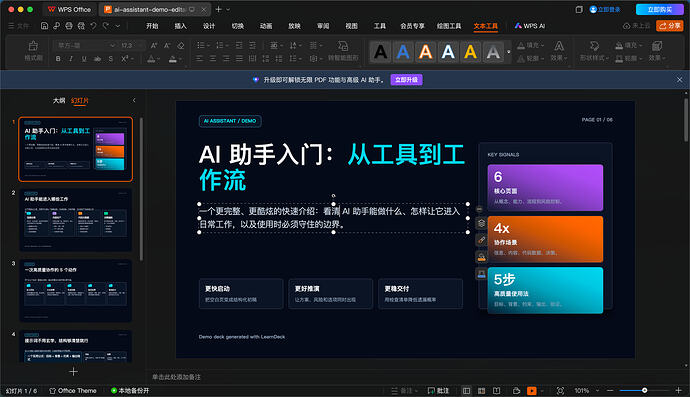Select slide 3 thumbnail
This screenshot has width=690, height=397.
(x=75, y=290)
